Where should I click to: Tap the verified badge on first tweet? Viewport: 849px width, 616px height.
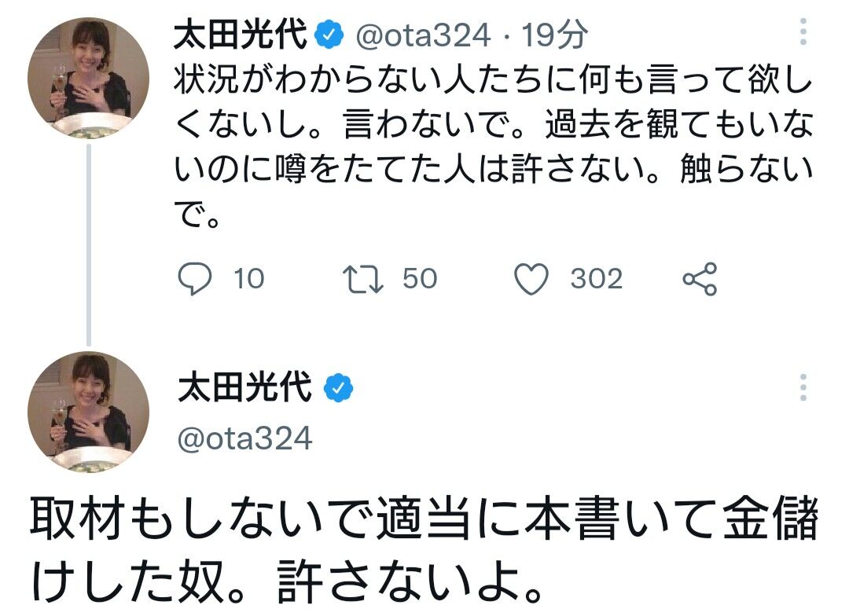[x=330, y=35]
